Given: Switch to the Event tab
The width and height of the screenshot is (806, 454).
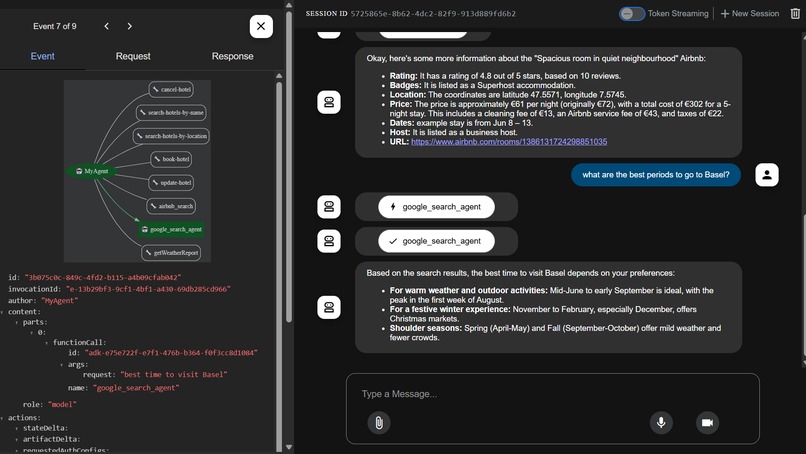Looking at the screenshot, I should (43, 56).
